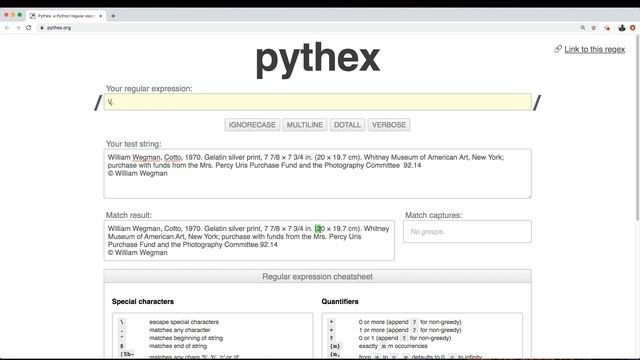Viewport: 640px width, 360px height.
Task: Click the red circle icon at toolbar end
Action: [x=633, y=28]
